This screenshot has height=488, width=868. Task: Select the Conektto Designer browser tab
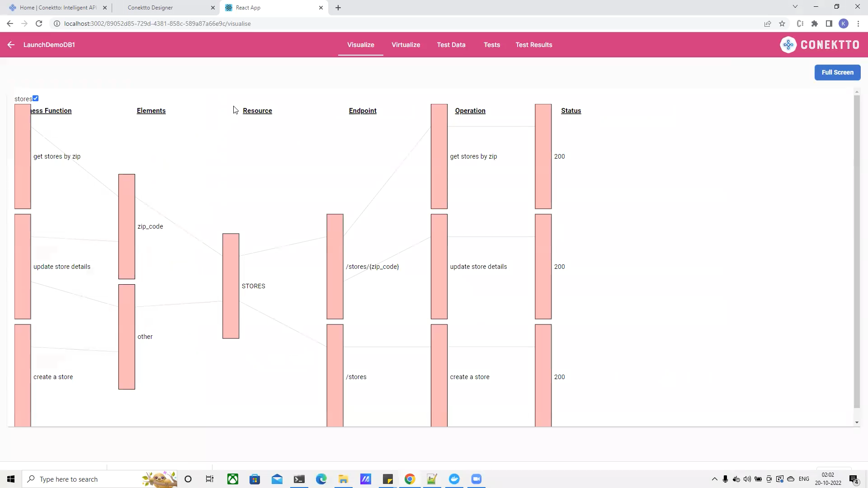coord(150,8)
